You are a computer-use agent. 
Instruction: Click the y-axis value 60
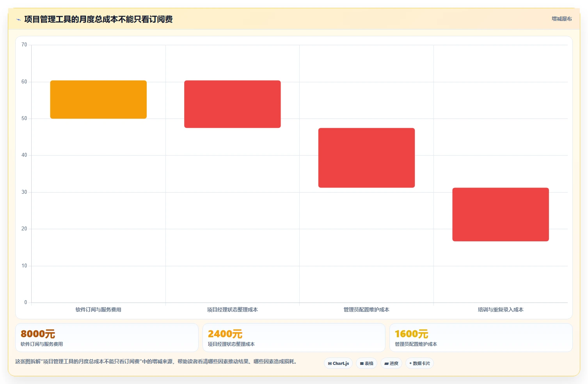pyautogui.click(x=24, y=82)
